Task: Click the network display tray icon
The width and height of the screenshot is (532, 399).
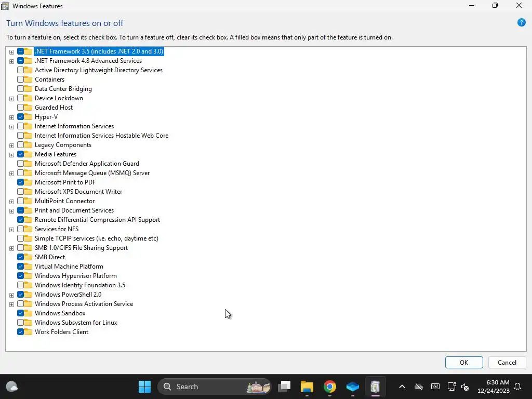Action: tap(451, 387)
